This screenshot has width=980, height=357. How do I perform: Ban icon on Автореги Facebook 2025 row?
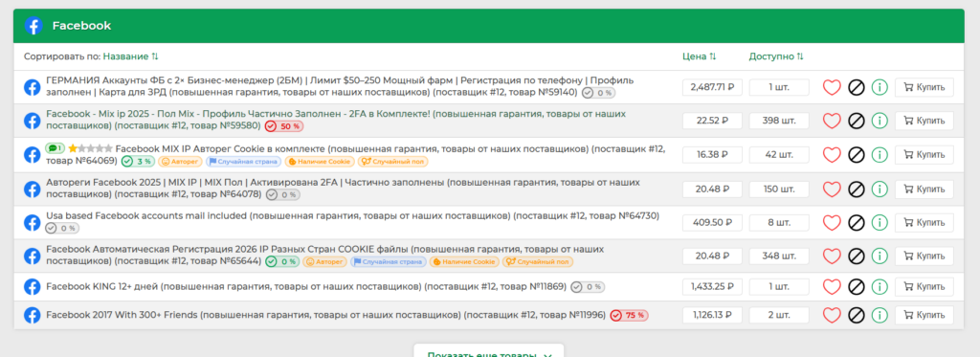[x=857, y=189]
